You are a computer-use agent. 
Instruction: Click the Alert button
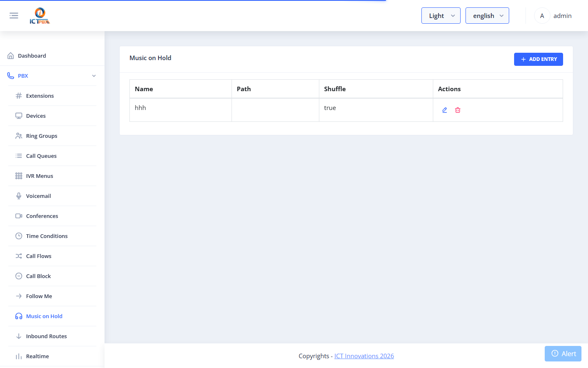[x=563, y=354]
